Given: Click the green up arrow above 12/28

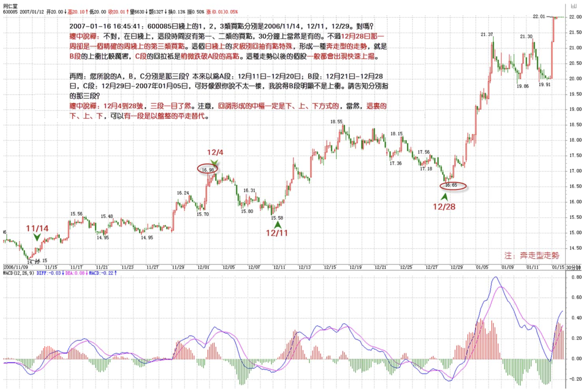Looking at the screenshot, I should [445, 197].
